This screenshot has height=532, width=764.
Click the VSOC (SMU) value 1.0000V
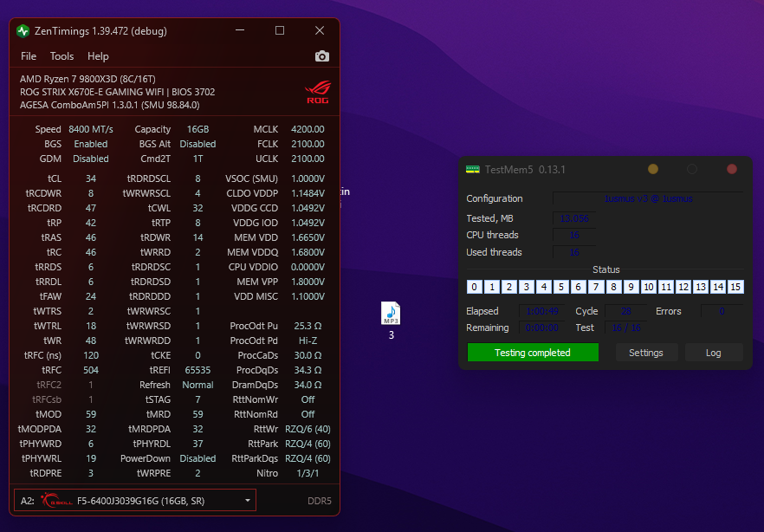coord(308,178)
